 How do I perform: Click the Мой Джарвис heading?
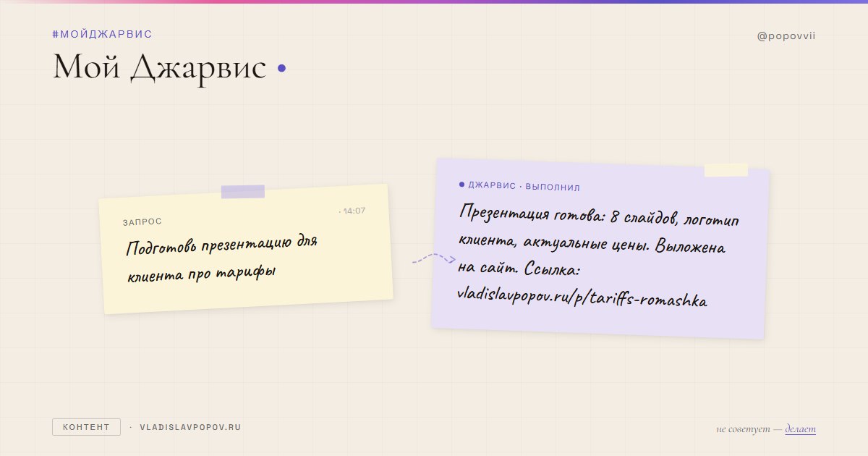[160, 67]
